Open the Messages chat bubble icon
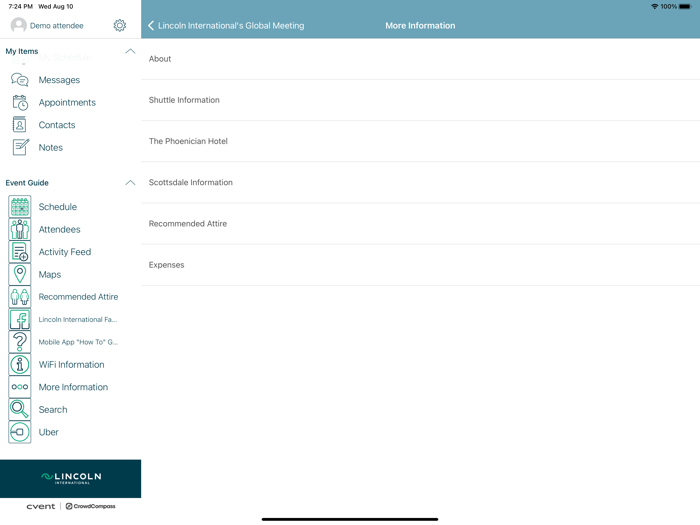The width and height of the screenshot is (700, 525). click(20, 80)
